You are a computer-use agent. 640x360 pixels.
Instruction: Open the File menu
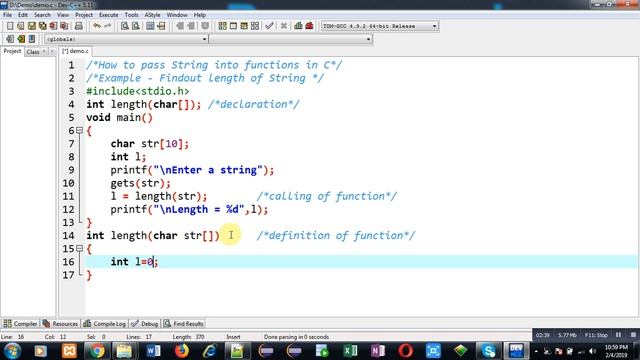pos(7,15)
